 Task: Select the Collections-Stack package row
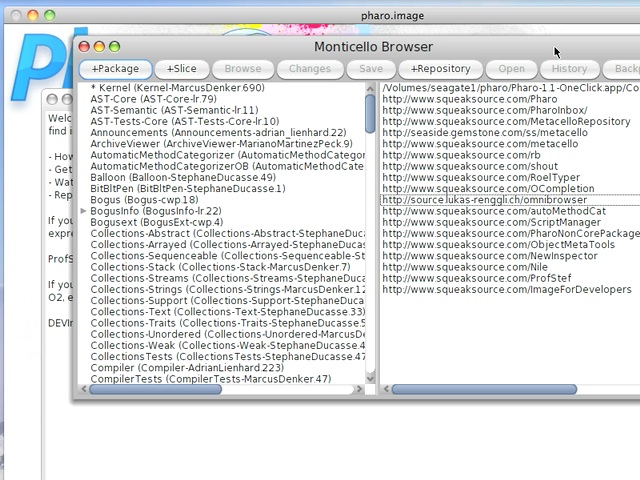point(220,267)
